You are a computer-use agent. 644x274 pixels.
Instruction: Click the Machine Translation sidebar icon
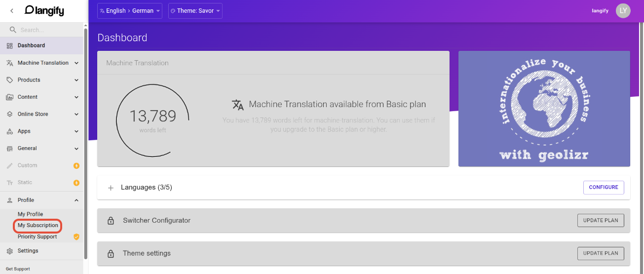(9, 63)
